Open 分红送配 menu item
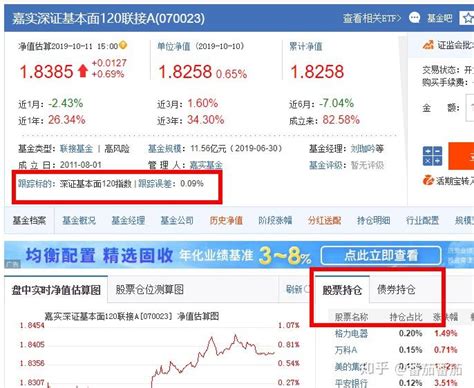 pyautogui.click(x=324, y=220)
